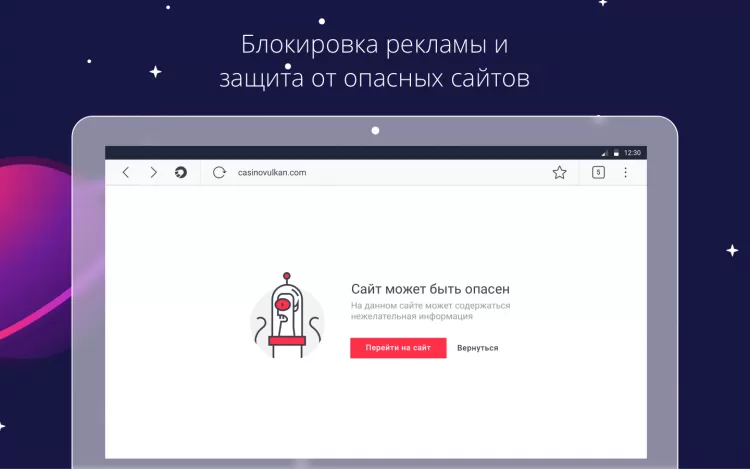Click the battery icon in status bar
The width and height of the screenshot is (750, 469).
click(x=616, y=153)
